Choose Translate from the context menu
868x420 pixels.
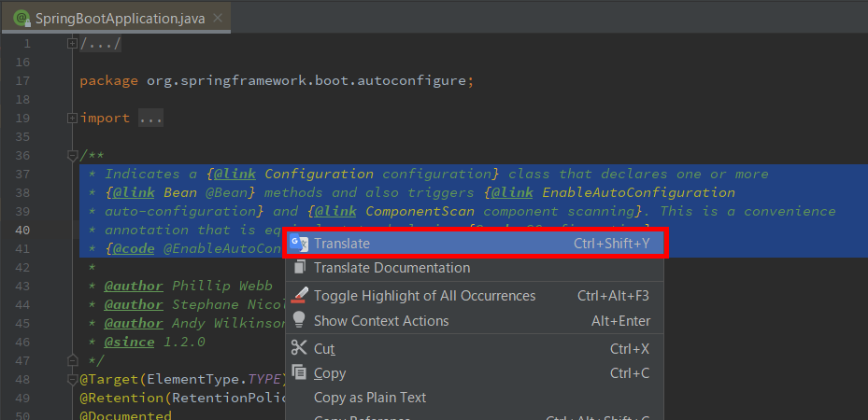click(476, 244)
